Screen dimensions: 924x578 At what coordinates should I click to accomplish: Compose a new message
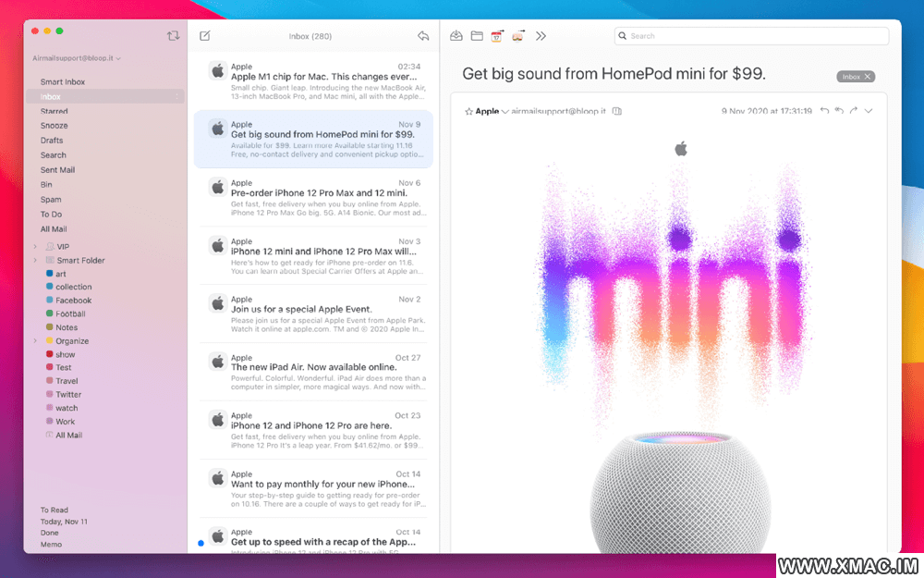pyautogui.click(x=205, y=36)
